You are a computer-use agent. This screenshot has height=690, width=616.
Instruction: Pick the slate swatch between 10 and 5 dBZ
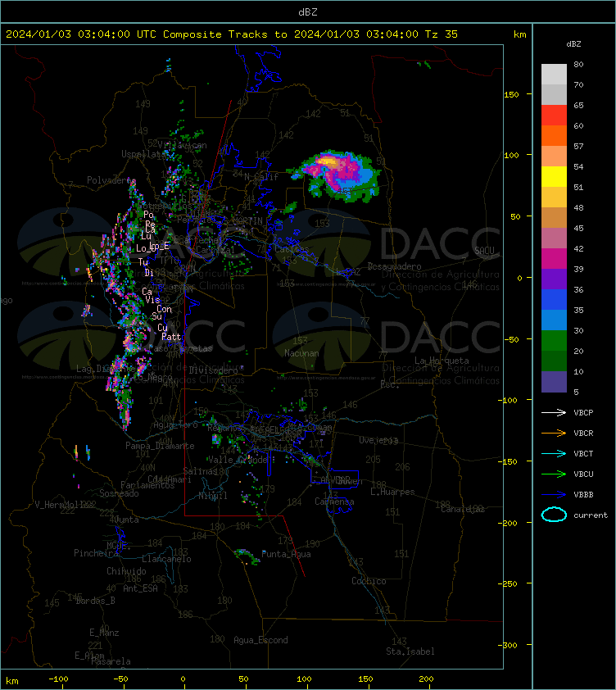pos(554,382)
